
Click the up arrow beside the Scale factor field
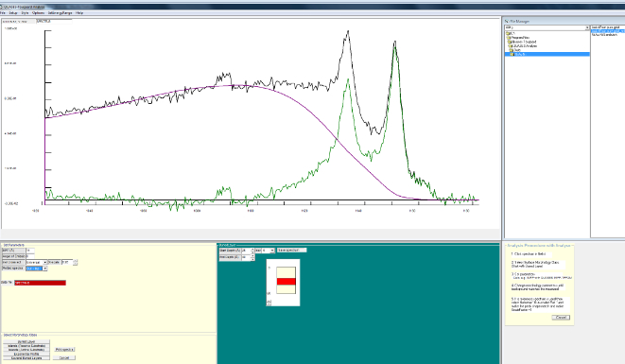(76, 261)
